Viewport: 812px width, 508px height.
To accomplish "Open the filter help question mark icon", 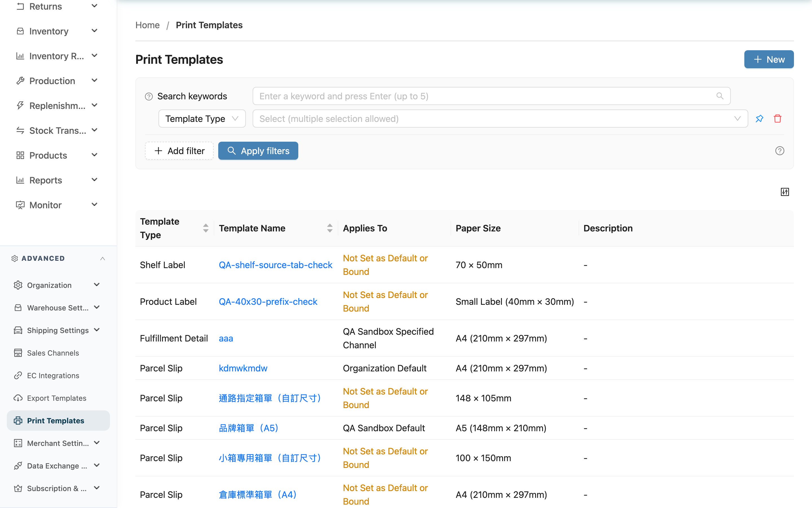I will [780, 151].
